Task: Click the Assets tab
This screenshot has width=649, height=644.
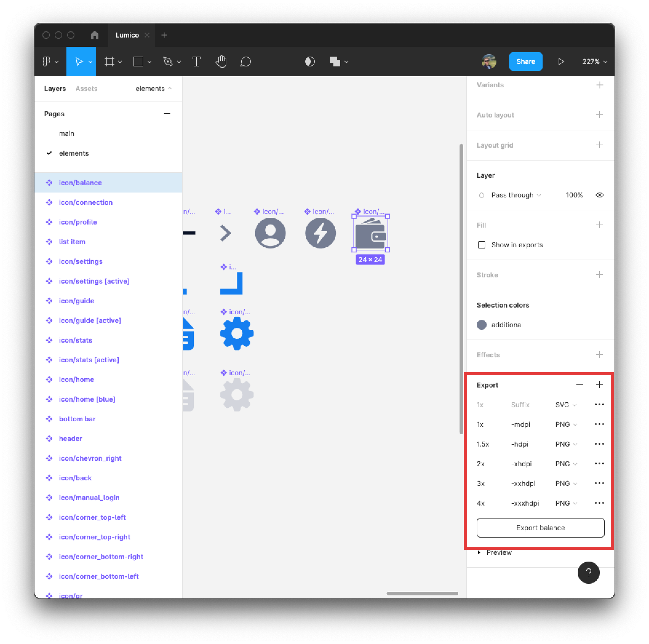Action: (86, 88)
